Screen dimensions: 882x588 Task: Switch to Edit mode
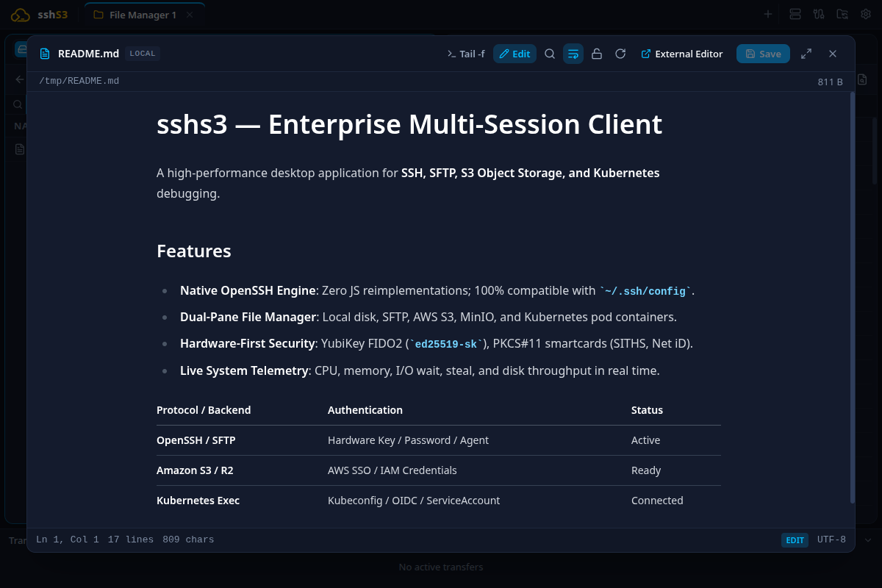click(x=514, y=54)
